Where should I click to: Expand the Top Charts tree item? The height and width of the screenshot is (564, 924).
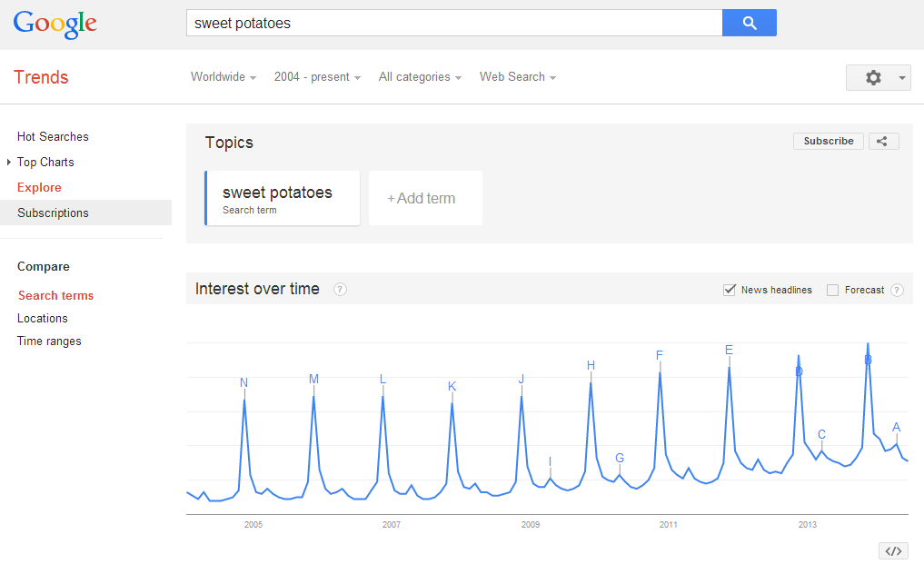[x=10, y=163]
